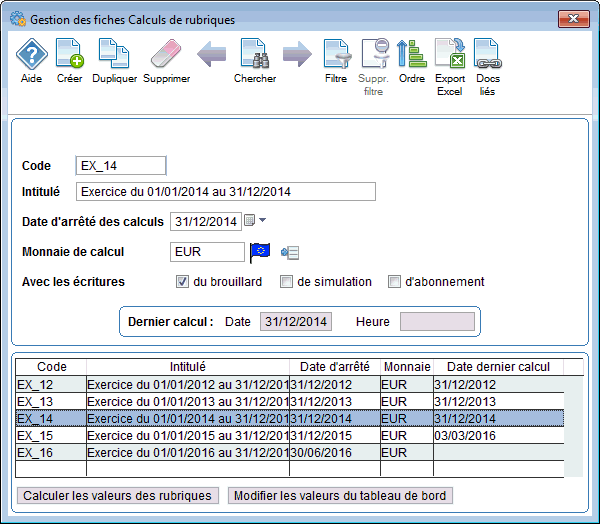Image resolution: width=600 pixels, height=524 pixels.
Task: Click the Ordre sorting icon
Action: point(411,55)
